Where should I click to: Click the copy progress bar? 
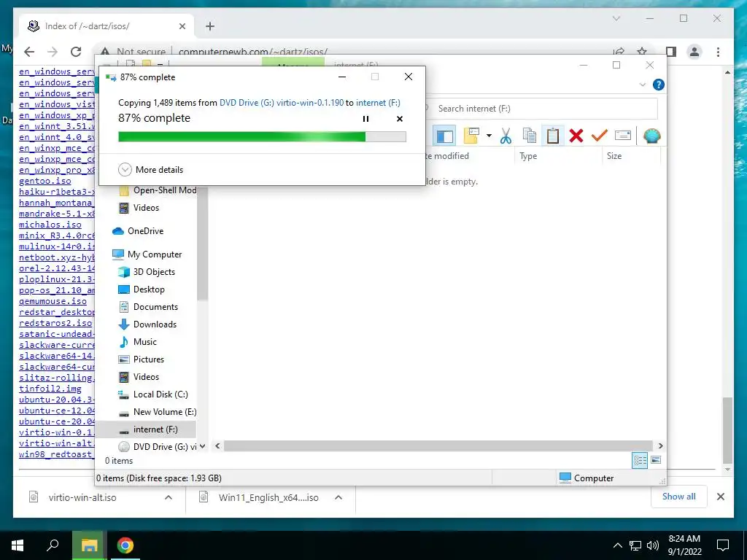pyautogui.click(x=262, y=136)
